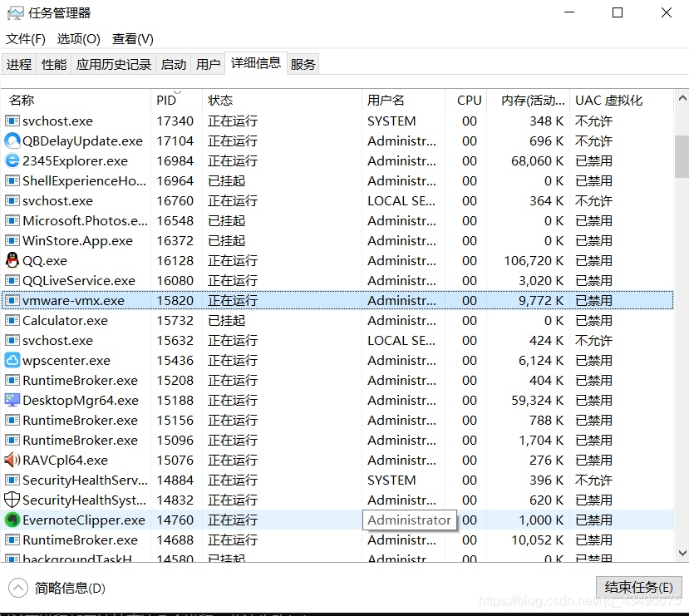Viewport: 689px width, 616px height.
Task: Click the DesktopMgr64.exe icon
Action: [12, 400]
